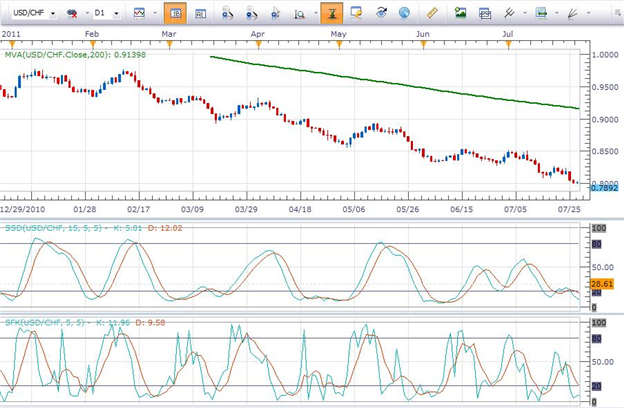Screen dimensions: 624x408
Task: Click the SSD(USD/CHF, 15, 5, 5) indicator label
Action: (x=94, y=228)
